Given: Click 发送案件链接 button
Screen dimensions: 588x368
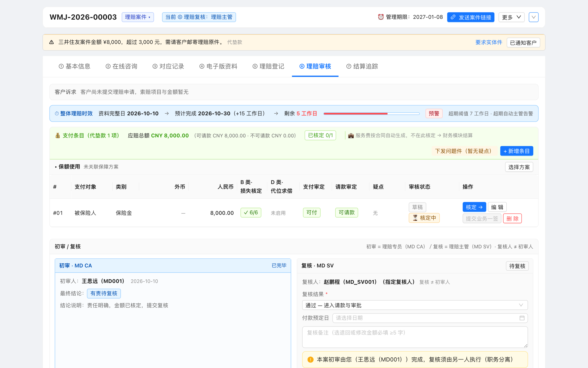Looking at the screenshot, I should (x=471, y=17).
